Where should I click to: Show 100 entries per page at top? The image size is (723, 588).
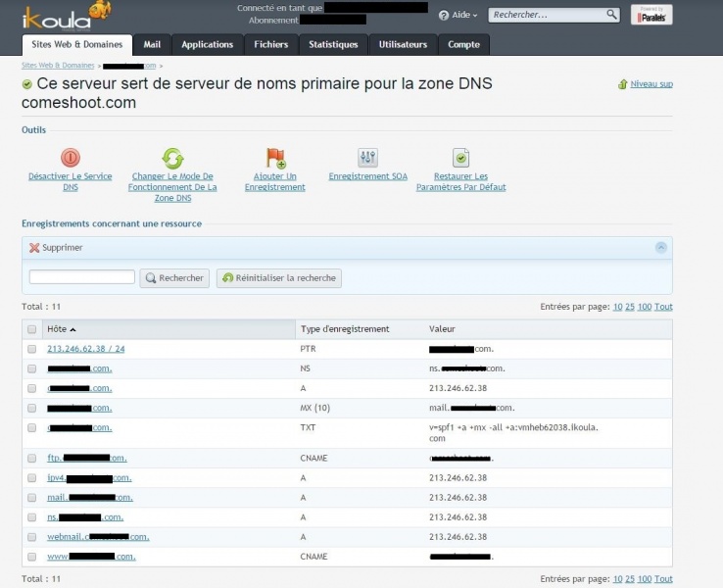[x=644, y=307]
